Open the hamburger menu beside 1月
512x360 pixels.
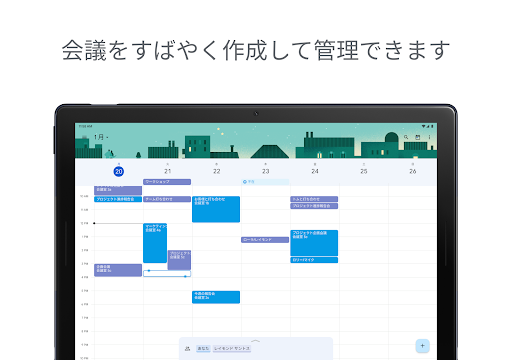pyautogui.click(x=85, y=137)
